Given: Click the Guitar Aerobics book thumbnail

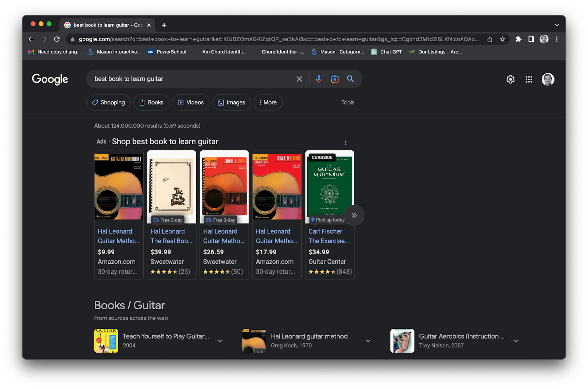Looking at the screenshot, I should (x=402, y=341).
